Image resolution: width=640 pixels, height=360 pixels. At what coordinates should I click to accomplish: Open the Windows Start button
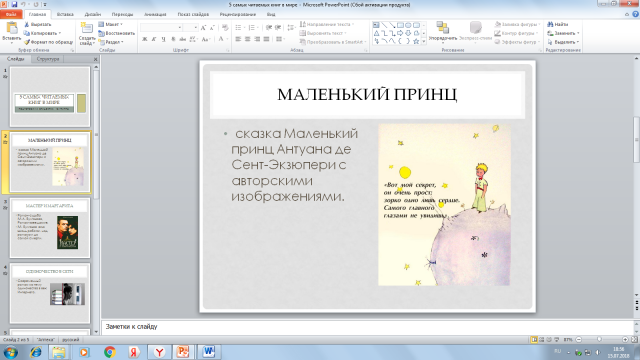click(x=10, y=352)
